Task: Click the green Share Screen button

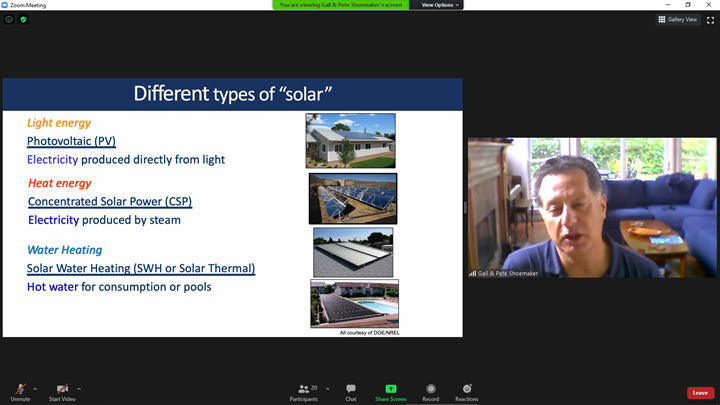Action: [390, 393]
